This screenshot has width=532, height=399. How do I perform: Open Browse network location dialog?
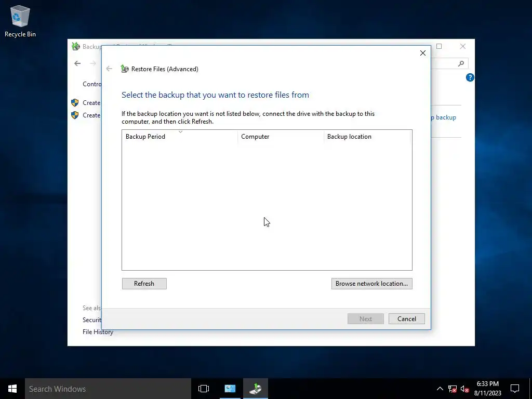click(372, 284)
